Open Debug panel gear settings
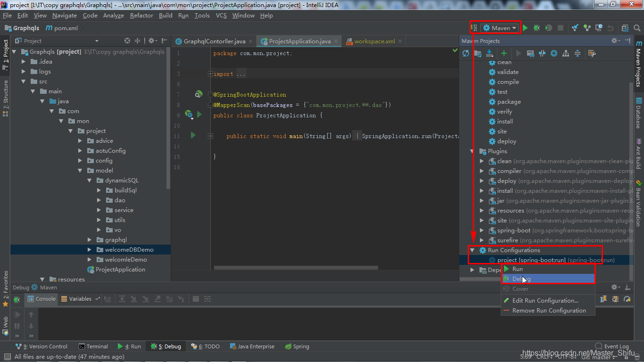 615,287
